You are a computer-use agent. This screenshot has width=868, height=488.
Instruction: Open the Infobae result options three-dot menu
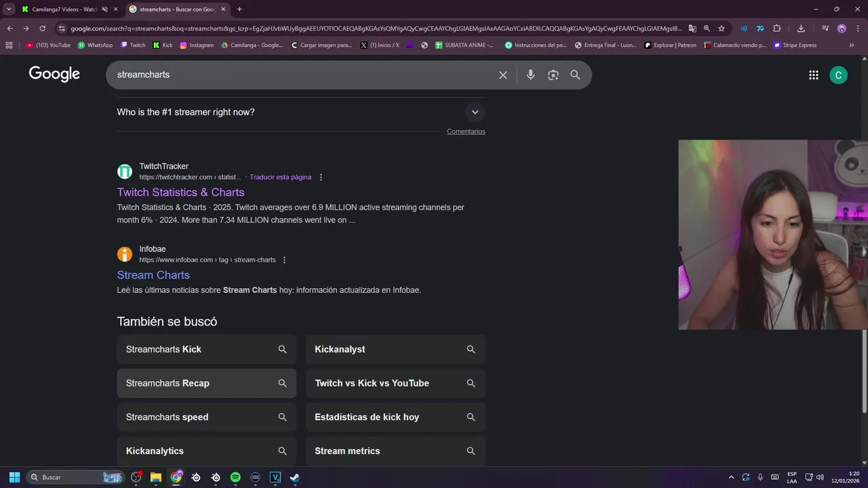(x=284, y=260)
